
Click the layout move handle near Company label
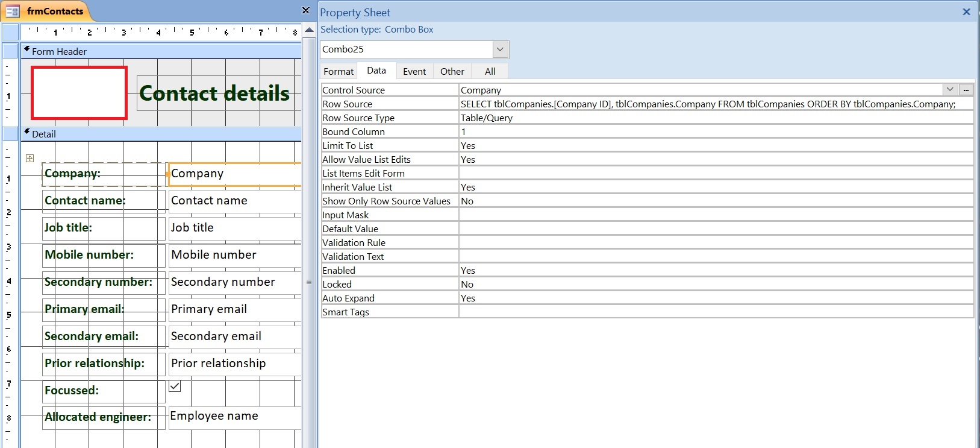click(x=30, y=158)
